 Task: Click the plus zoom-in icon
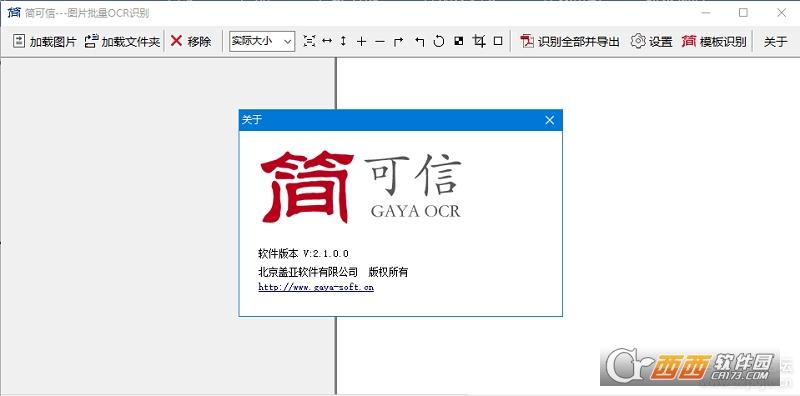pos(361,41)
